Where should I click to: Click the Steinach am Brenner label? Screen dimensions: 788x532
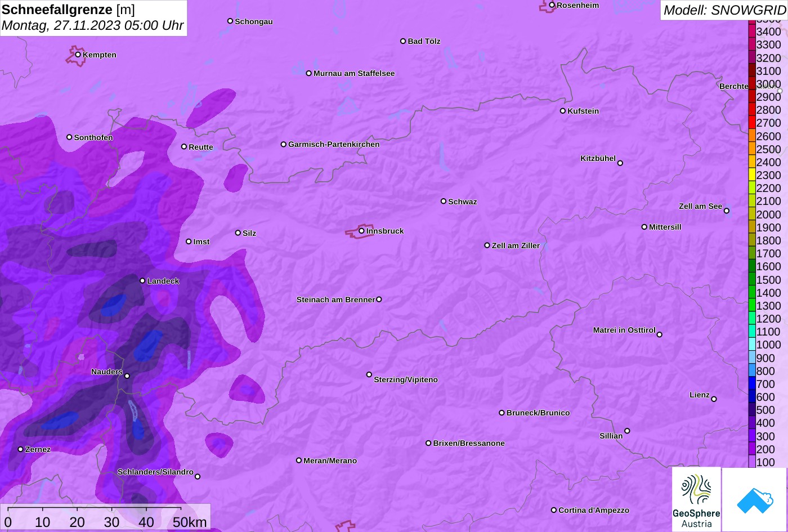tap(335, 299)
